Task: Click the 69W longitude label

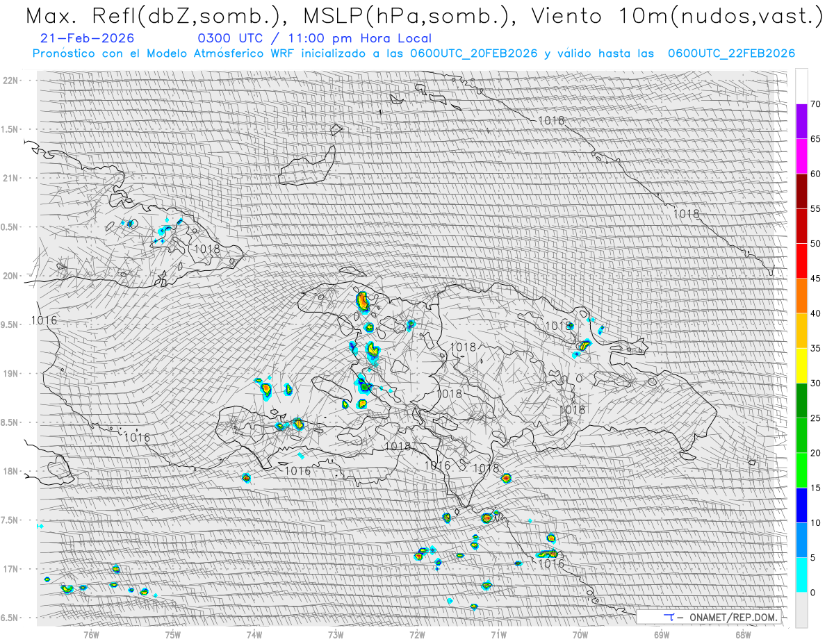Action: [x=662, y=634]
